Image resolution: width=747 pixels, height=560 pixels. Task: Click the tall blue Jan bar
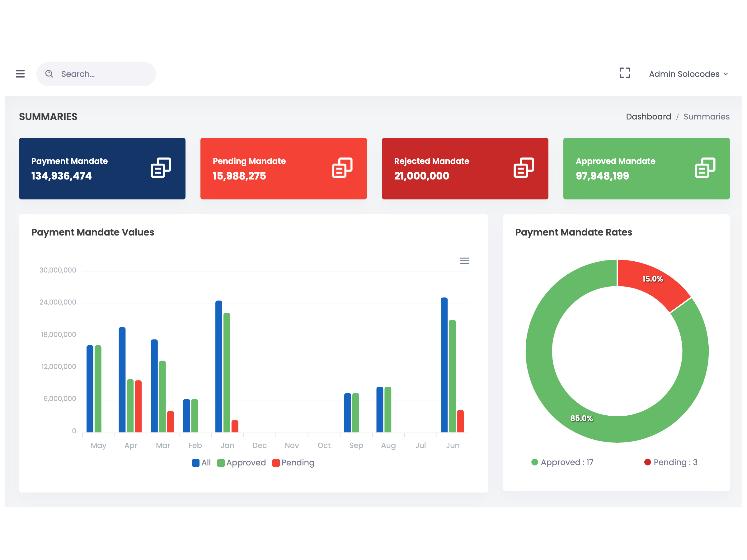(218, 366)
